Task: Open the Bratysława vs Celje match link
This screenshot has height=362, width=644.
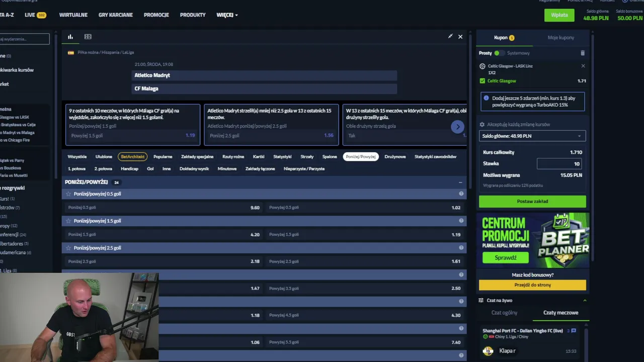Action: coord(18,125)
